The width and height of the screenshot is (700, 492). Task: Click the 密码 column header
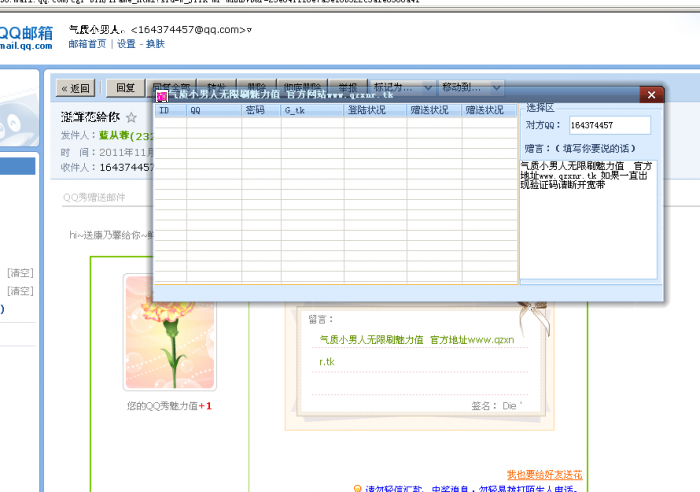pyautogui.click(x=262, y=110)
